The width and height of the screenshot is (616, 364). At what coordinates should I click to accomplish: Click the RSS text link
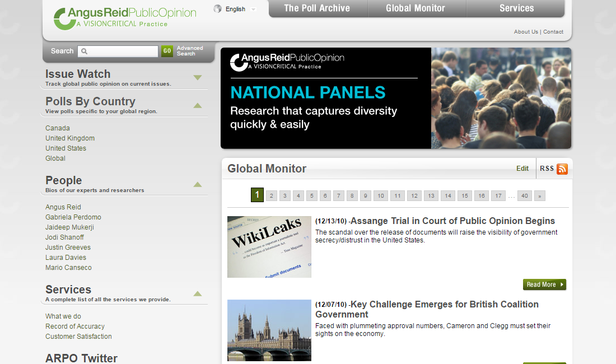(547, 169)
